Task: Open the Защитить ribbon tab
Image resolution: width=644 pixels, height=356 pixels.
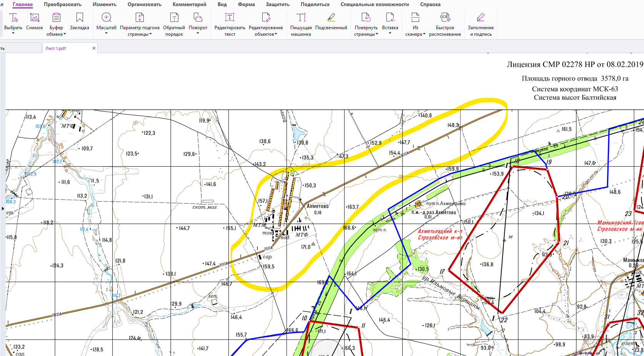Action: coord(278,5)
